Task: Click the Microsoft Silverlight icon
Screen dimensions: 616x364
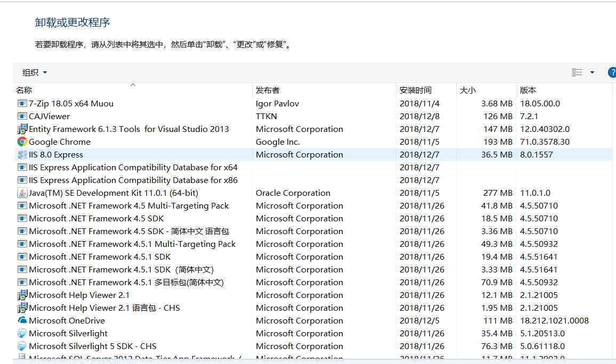Action: tap(22, 334)
